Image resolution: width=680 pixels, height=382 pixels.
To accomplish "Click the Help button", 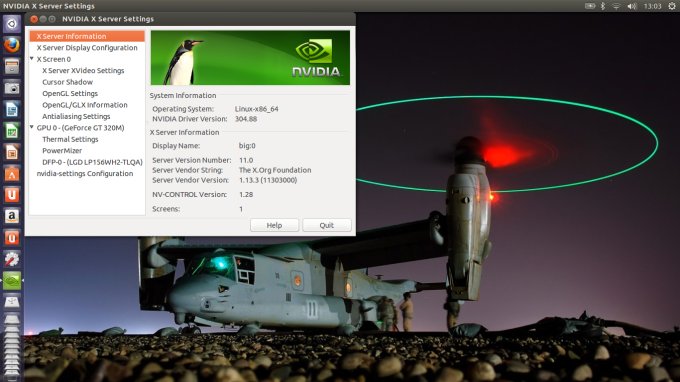I will 275,225.
